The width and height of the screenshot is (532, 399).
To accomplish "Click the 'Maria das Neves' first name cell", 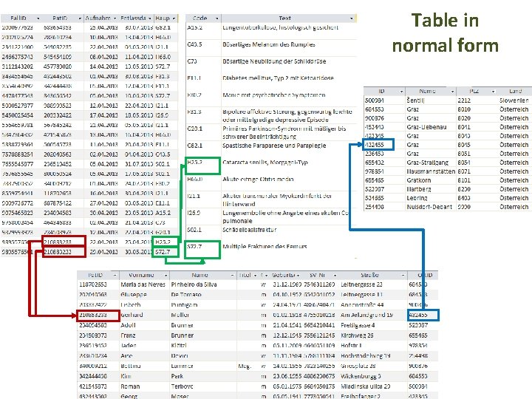I will point(143,284).
